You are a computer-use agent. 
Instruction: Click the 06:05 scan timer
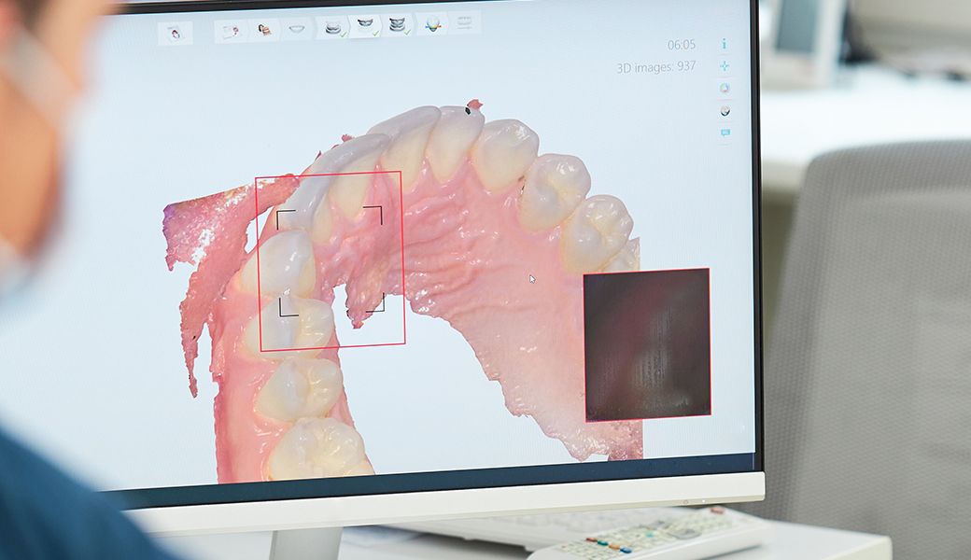682,45
